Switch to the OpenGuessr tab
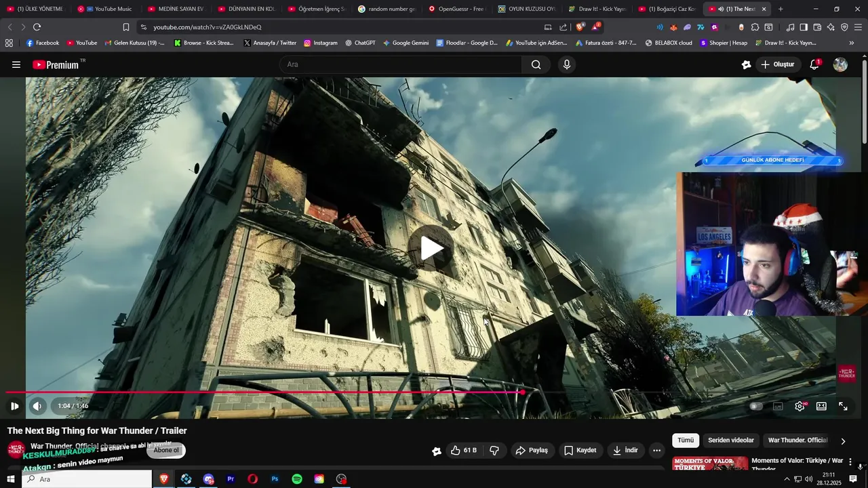Screen dimensions: 868x488 [456, 9]
